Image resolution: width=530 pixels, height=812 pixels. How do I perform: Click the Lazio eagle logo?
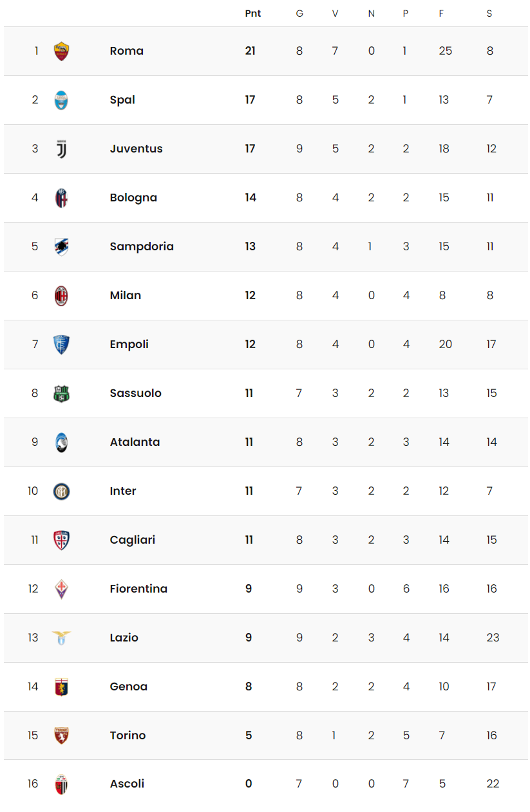pos(61,638)
